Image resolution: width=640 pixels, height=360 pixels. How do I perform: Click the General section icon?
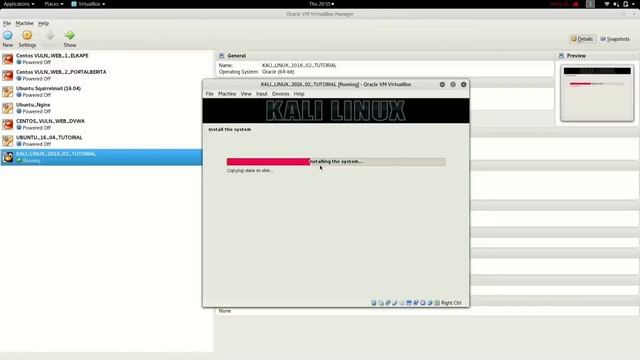point(222,56)
